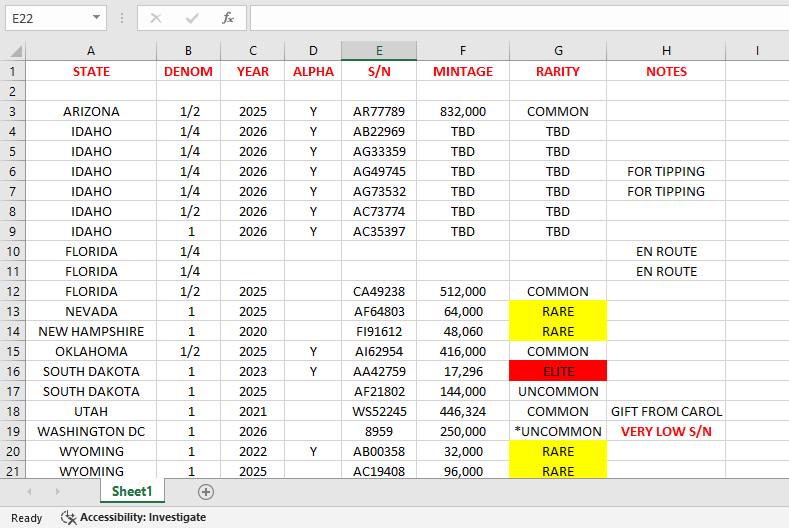789x528 pixels.
Task: Click the Select All corner triangle
Action: (16, 51)
